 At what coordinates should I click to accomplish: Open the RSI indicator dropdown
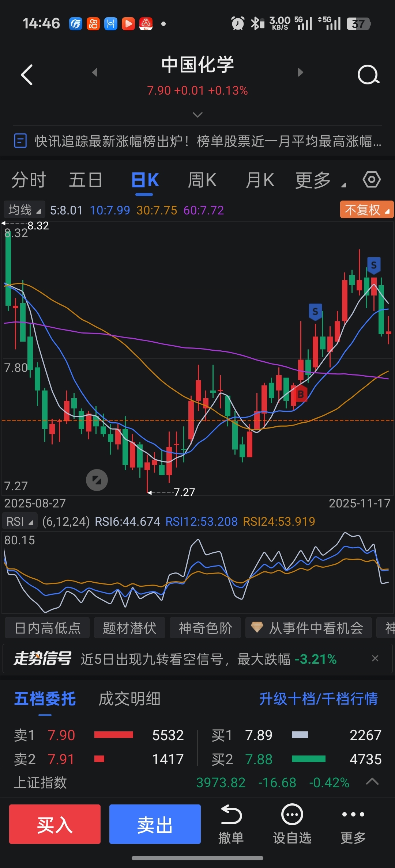click(20, 522)
